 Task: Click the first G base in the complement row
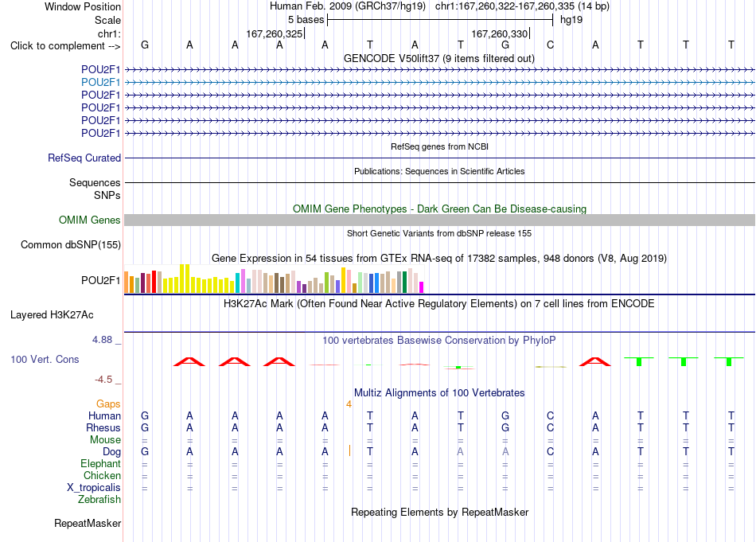click(x=145, y=45)
